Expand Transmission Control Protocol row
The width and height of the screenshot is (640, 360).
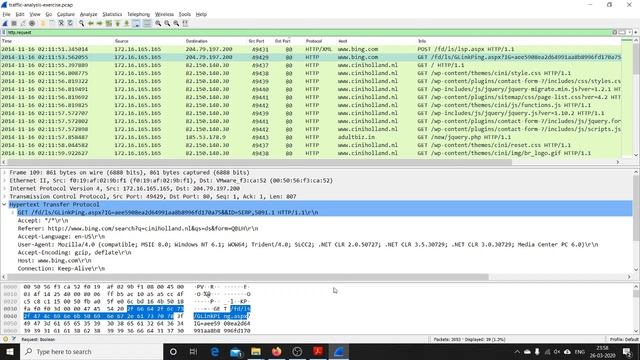click(4, 196)
